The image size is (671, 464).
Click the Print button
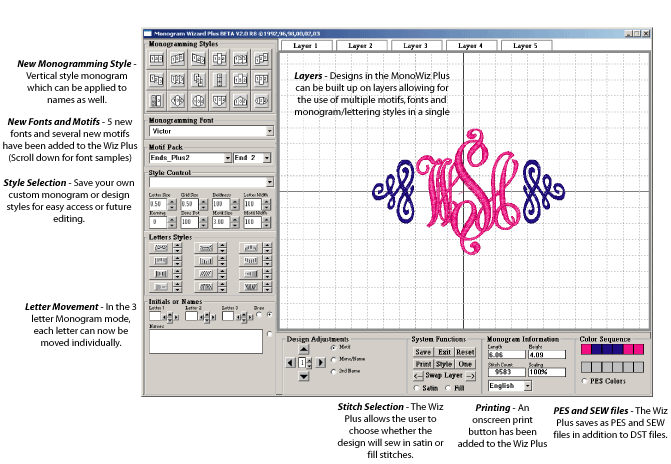[423, 364]
